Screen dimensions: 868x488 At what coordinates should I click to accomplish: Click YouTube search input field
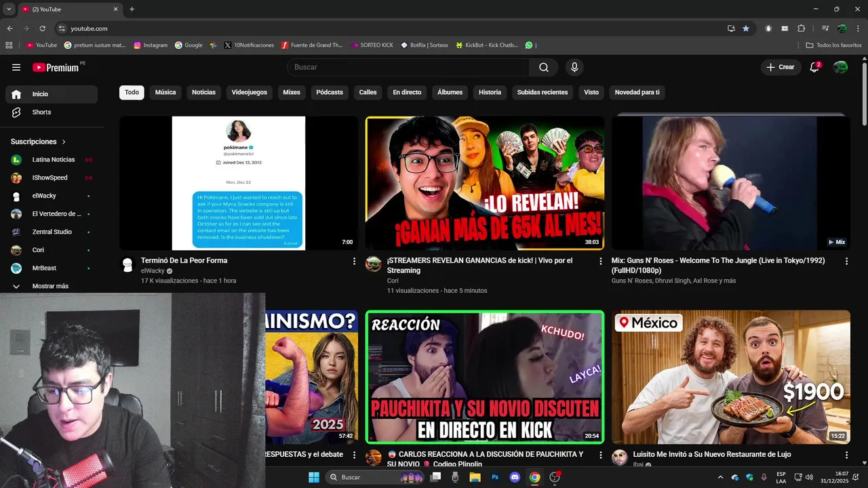coord(408,67)
